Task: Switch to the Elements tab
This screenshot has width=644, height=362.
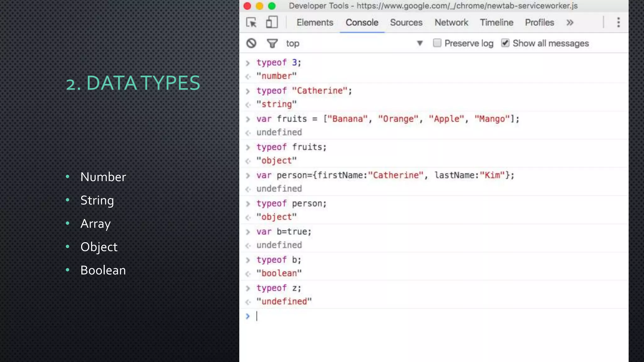Action: (x=315, y=23)
